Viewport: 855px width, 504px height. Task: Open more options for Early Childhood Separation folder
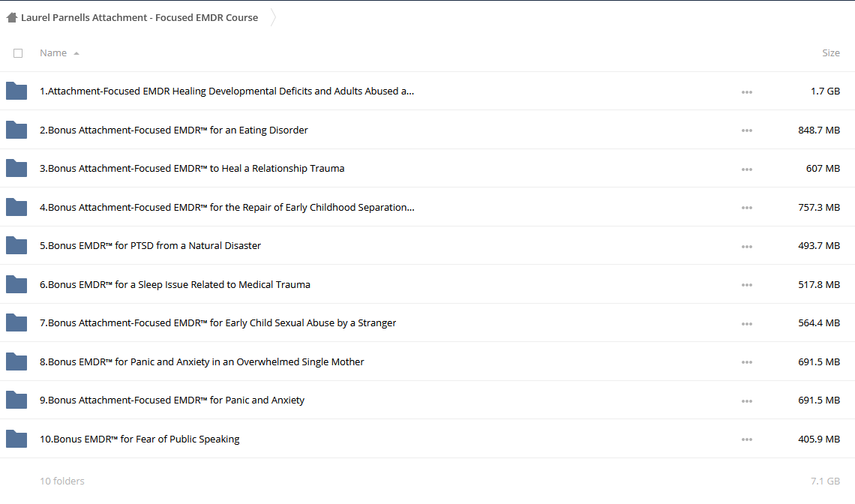tap(747, 208)
